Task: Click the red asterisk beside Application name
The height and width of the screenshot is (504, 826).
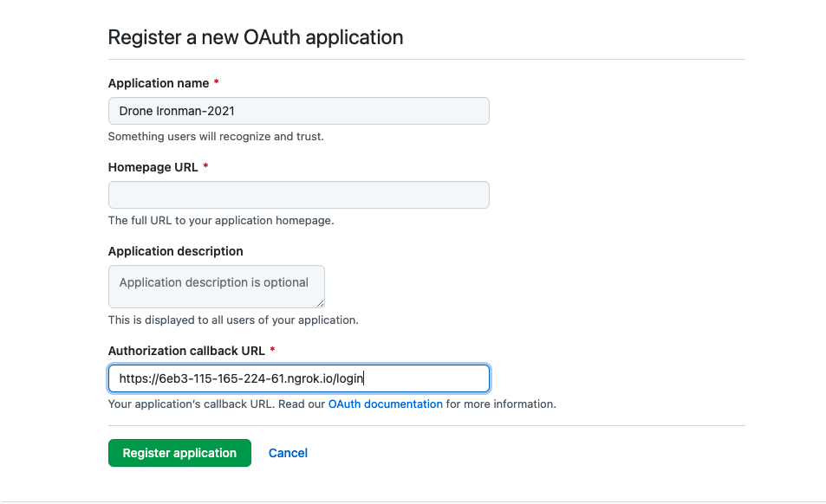Action: [216, 83]
